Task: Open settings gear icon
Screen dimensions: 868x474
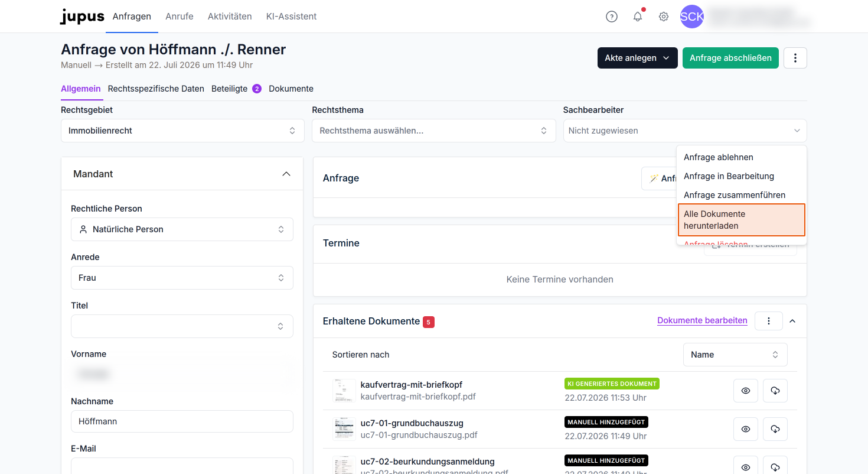Action: [x=664, y=17]
